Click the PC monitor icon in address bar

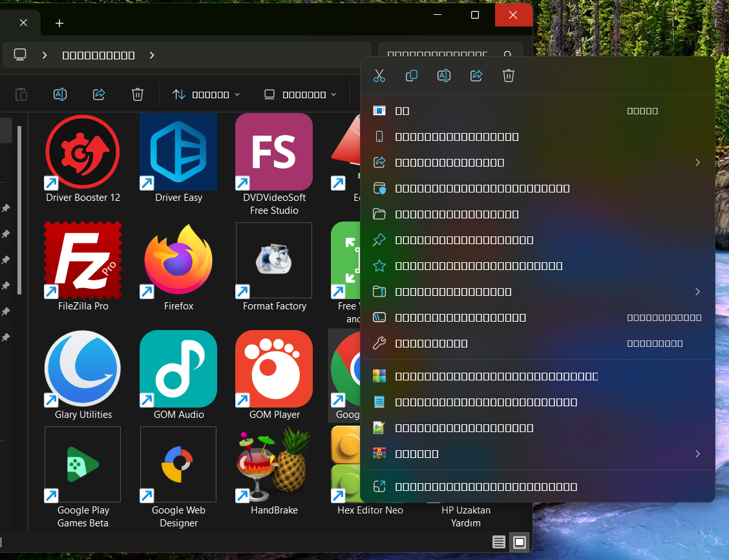tap(20, 55)
